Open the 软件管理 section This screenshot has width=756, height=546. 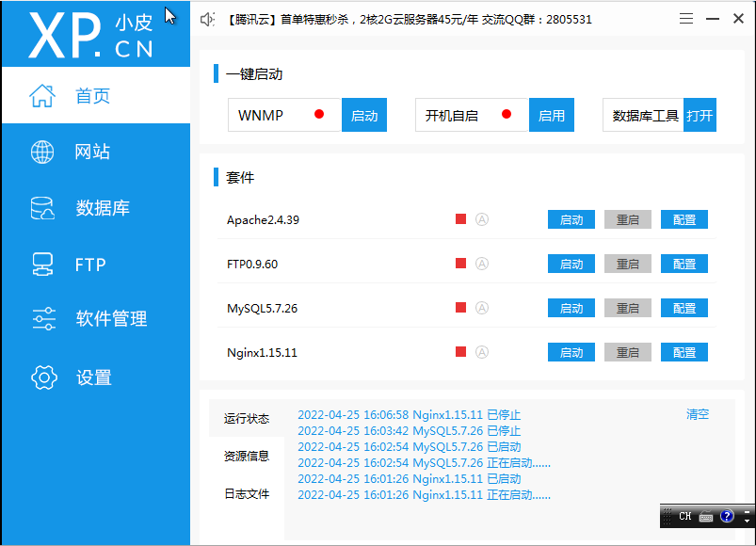96,318
